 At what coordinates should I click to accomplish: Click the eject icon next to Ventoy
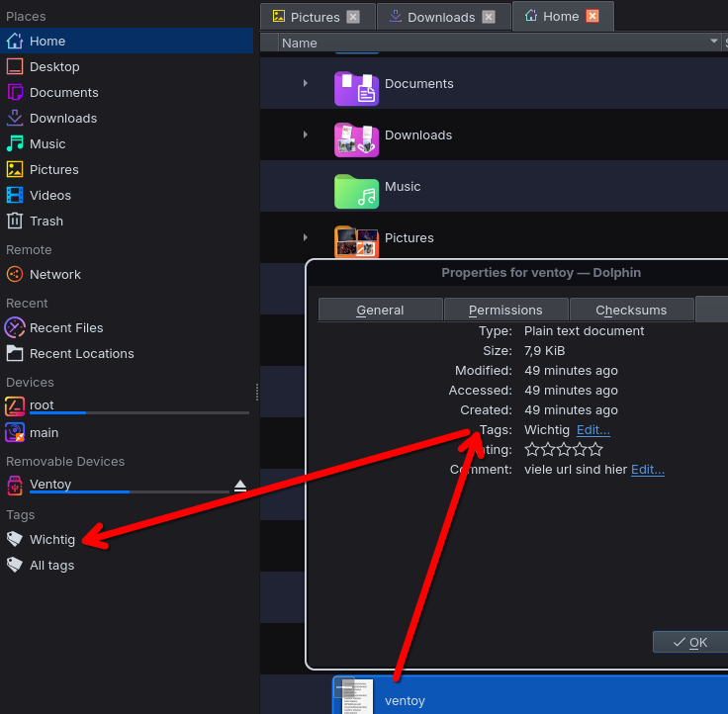click(x=240, y=486)
